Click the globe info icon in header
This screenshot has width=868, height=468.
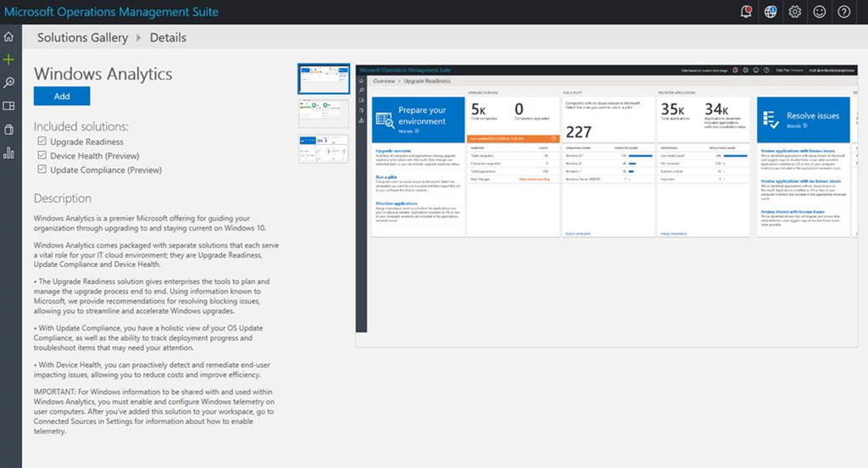(x=771, y=12)
